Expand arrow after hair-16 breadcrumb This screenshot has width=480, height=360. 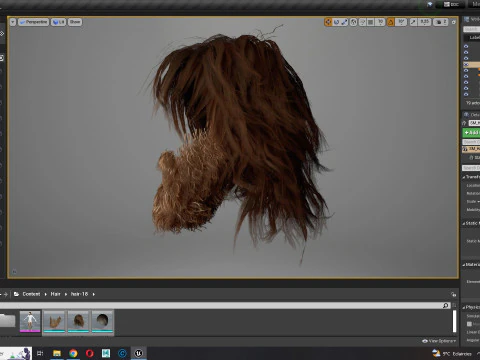[x=94, y=294]
